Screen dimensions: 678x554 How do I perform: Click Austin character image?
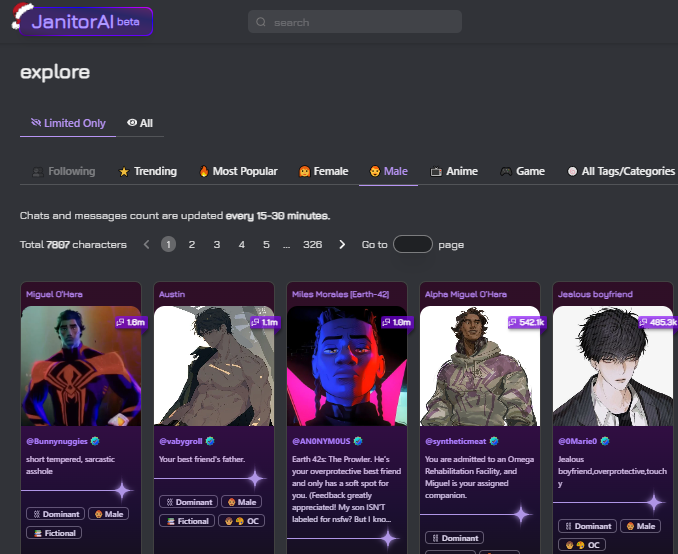(214, 366)
